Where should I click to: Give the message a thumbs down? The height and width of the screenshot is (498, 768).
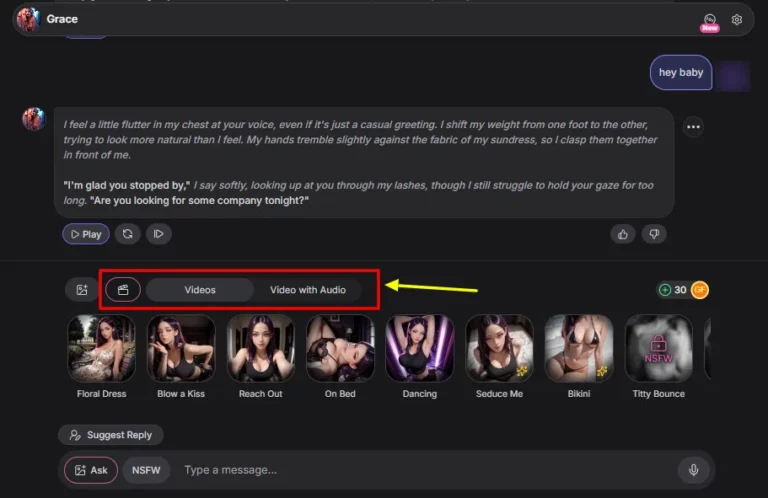[654, 235]
